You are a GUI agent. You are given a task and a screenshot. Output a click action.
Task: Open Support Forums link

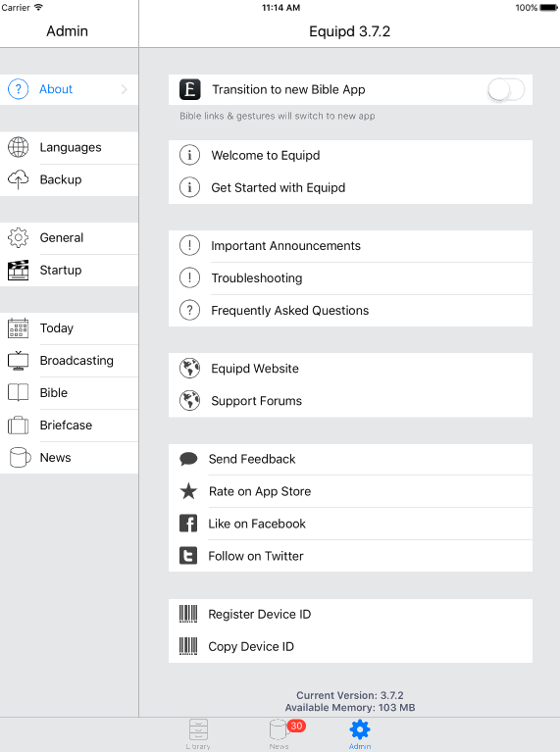click(x=350, y=401)
